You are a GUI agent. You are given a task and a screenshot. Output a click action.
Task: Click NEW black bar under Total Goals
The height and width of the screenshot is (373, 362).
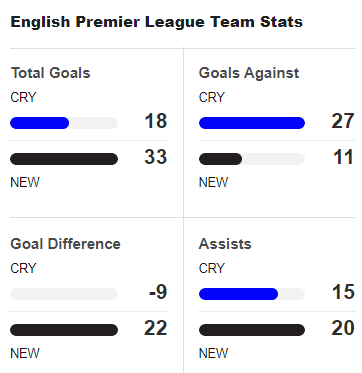(64, 159)
